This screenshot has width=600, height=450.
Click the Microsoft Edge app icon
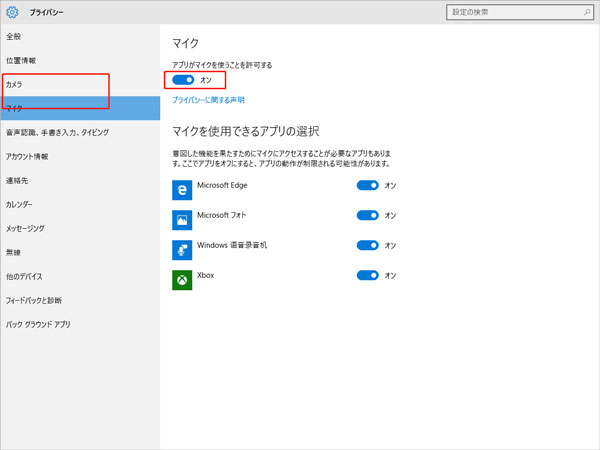coord(182,187)
